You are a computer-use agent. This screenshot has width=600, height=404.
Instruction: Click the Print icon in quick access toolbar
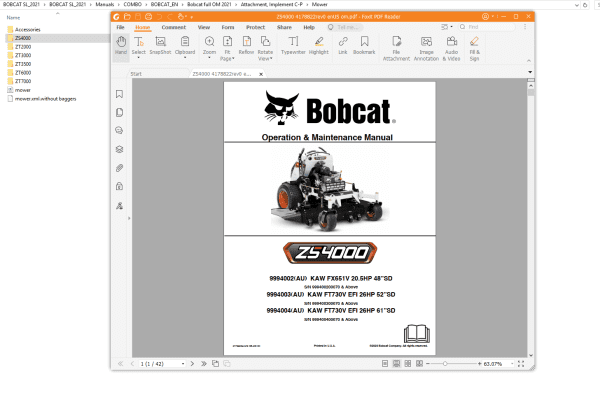pyautogui.click(x=148, y=16)
